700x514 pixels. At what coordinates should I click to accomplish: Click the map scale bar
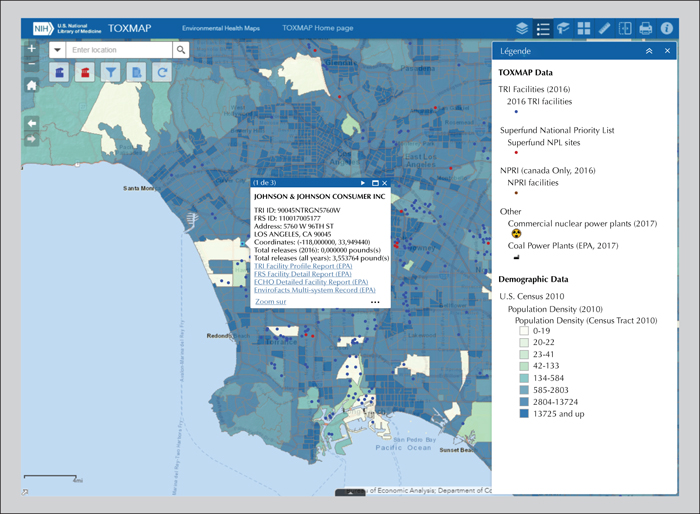pos(51,478)
